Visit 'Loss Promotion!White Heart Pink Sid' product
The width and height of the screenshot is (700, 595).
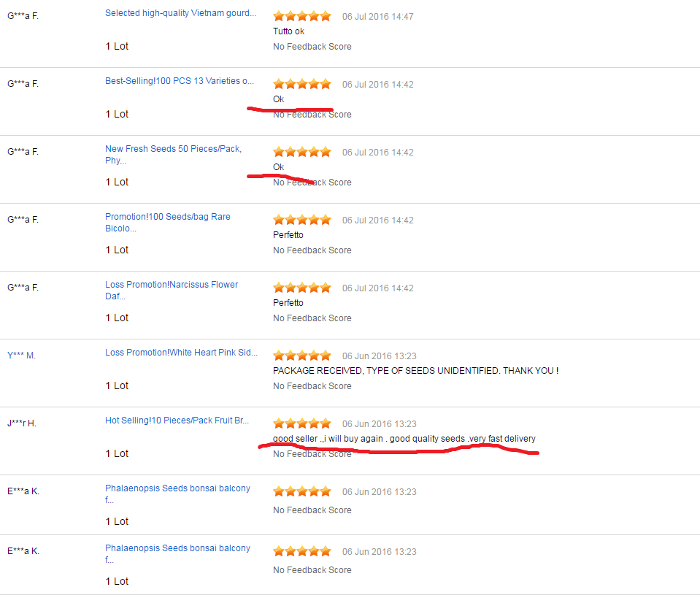[x=181, y=353]
